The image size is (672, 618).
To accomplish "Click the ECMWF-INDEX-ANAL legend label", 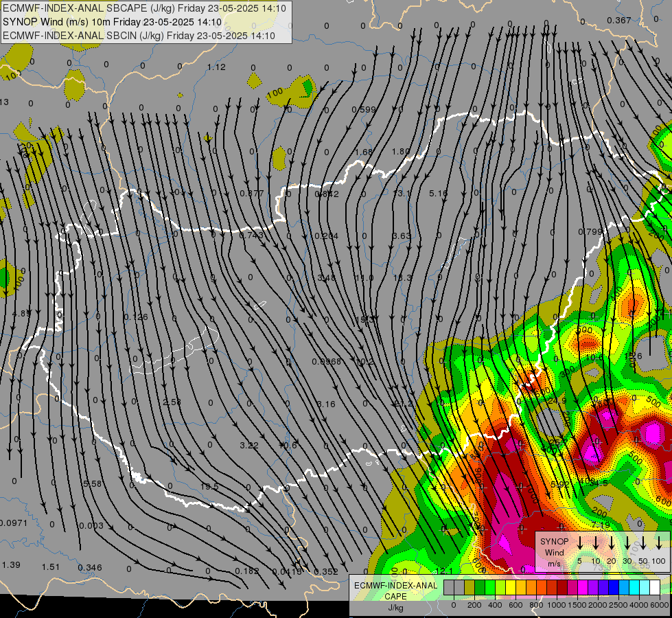I will coord(395,586).
